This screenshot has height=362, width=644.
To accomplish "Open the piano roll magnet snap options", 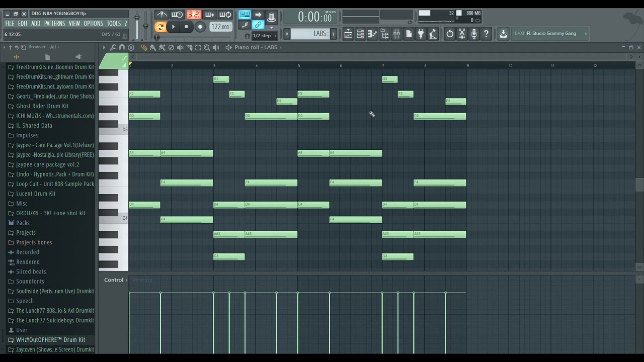I will coord(122,47).
